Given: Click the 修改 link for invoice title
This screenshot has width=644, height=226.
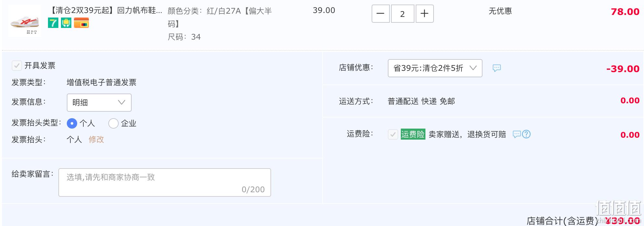Looking at the screenshot, I should point(96,140).
